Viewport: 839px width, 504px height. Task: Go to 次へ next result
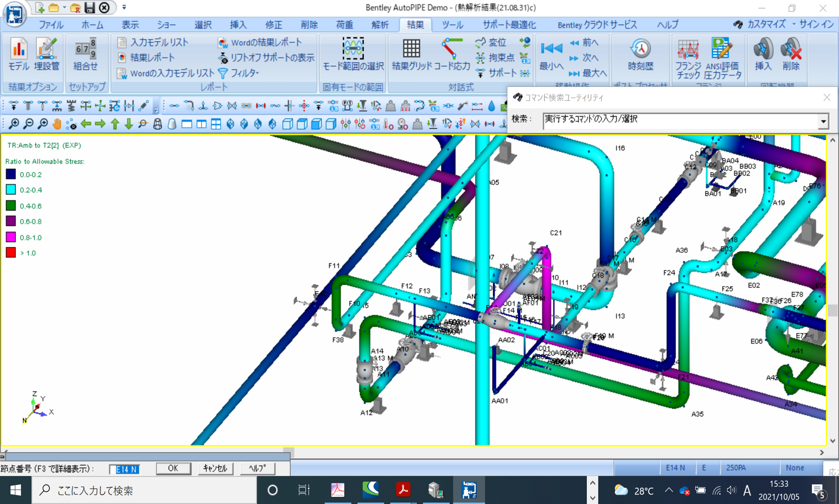click(x=584, y=58)
